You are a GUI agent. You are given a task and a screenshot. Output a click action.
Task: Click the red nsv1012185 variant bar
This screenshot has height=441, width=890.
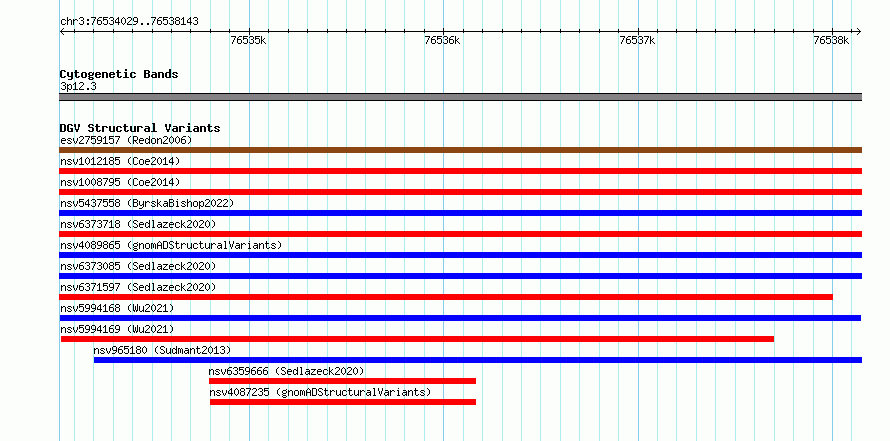pos(461,171)
